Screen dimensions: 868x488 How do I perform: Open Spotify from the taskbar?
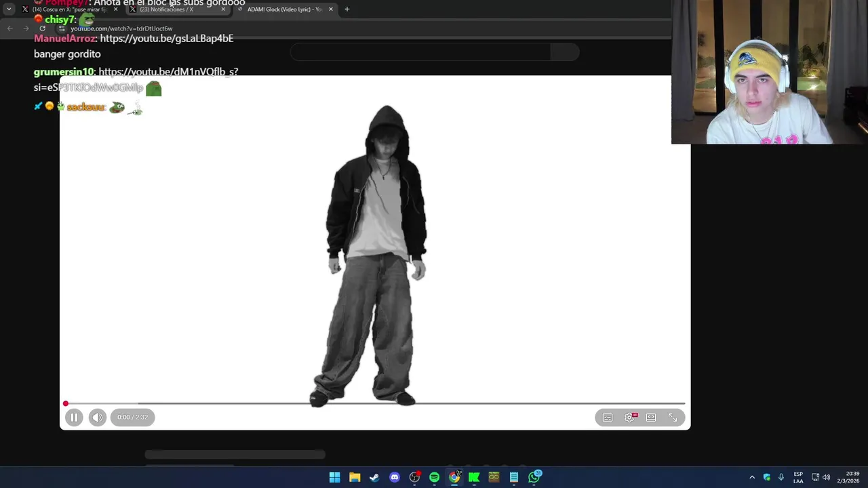coord(434,477)
